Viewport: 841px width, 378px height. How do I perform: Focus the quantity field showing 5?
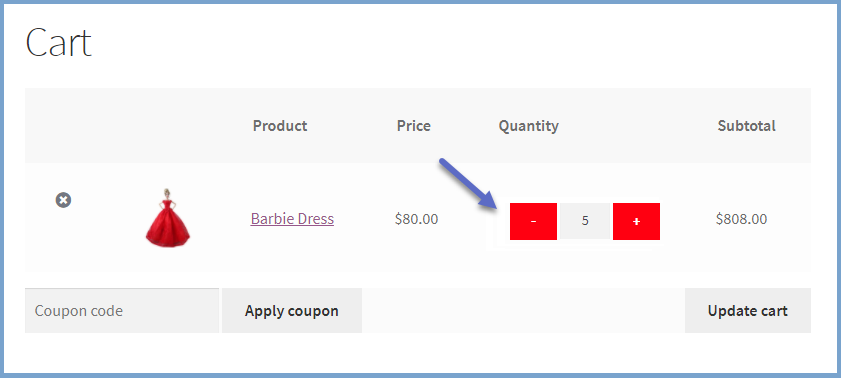click(x=585, y=221)
